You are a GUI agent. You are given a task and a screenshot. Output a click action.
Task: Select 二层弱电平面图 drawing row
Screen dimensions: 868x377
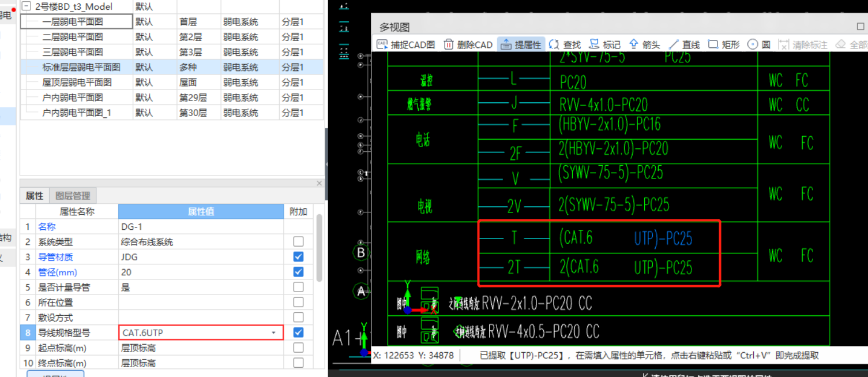(x=172, y=37)
